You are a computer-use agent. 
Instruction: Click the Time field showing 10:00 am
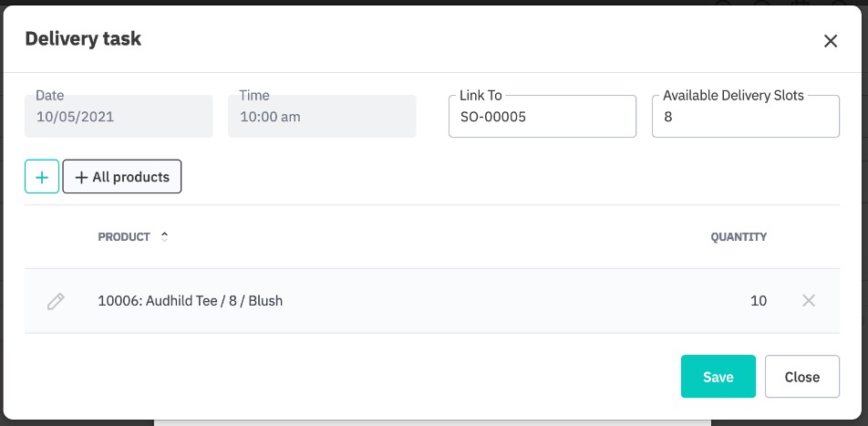click(322, 117)
